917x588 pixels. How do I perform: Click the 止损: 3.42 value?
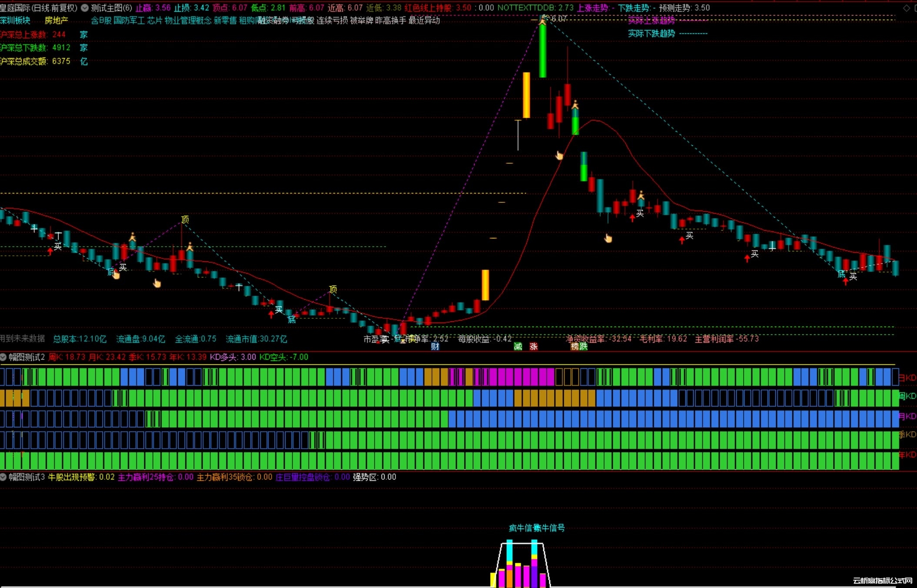tap(192, 8)
